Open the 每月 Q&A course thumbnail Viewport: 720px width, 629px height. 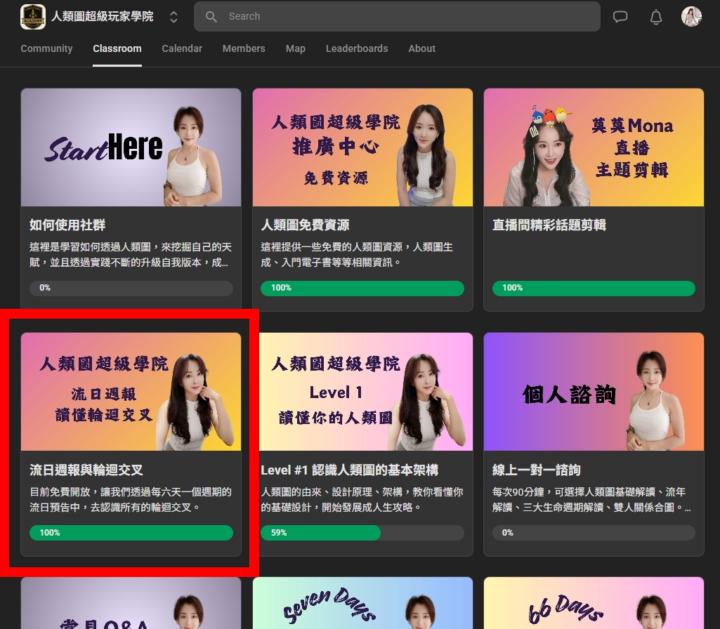(131, 603)
